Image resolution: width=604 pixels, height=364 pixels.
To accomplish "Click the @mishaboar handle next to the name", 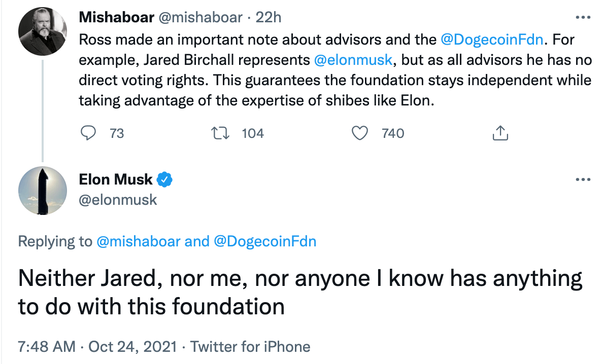I will (x=200, y=17).
